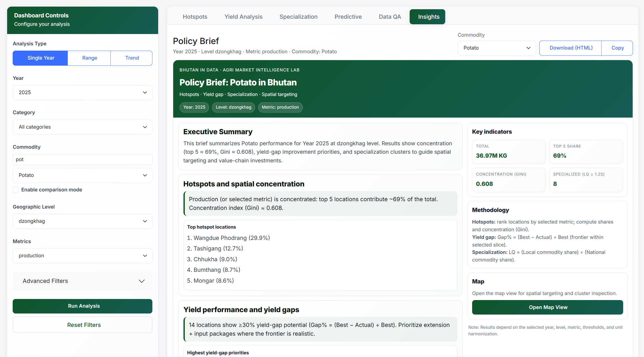The height and width of the screenshot is (357, 644).
Task: Open the Category dropdown
Action: point(82,127)
